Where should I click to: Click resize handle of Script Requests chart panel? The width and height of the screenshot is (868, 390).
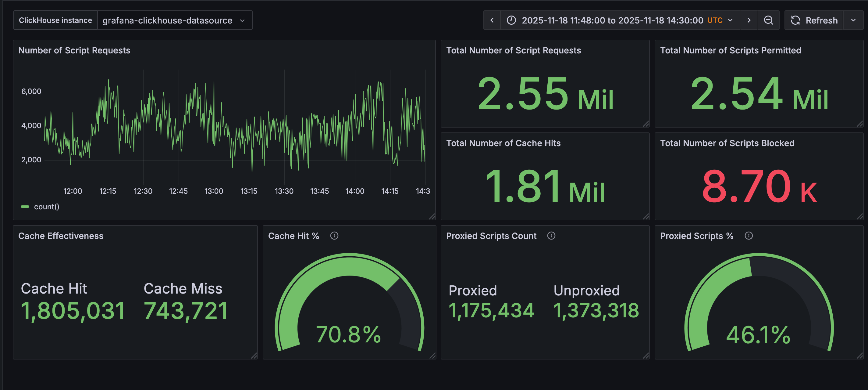(432, 217)
